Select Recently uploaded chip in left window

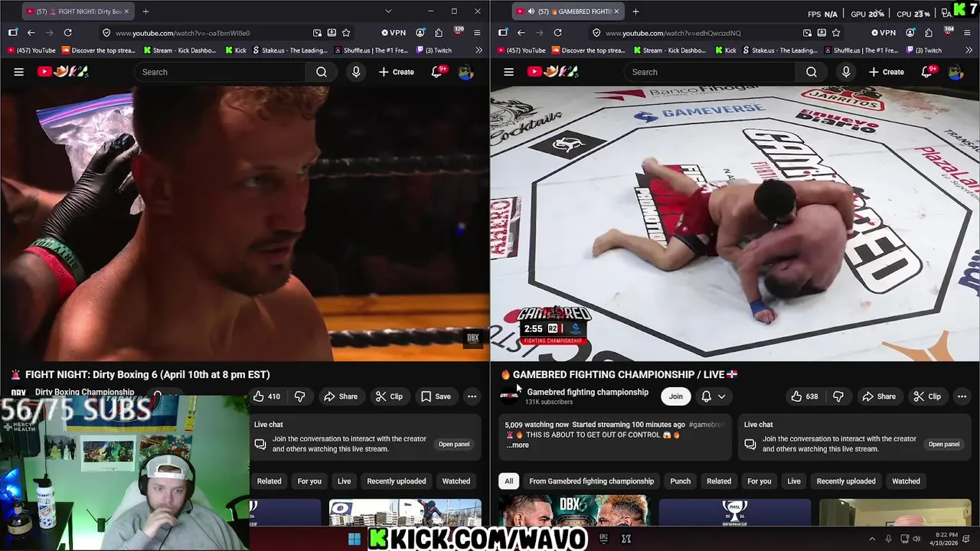tap(397, 481)
